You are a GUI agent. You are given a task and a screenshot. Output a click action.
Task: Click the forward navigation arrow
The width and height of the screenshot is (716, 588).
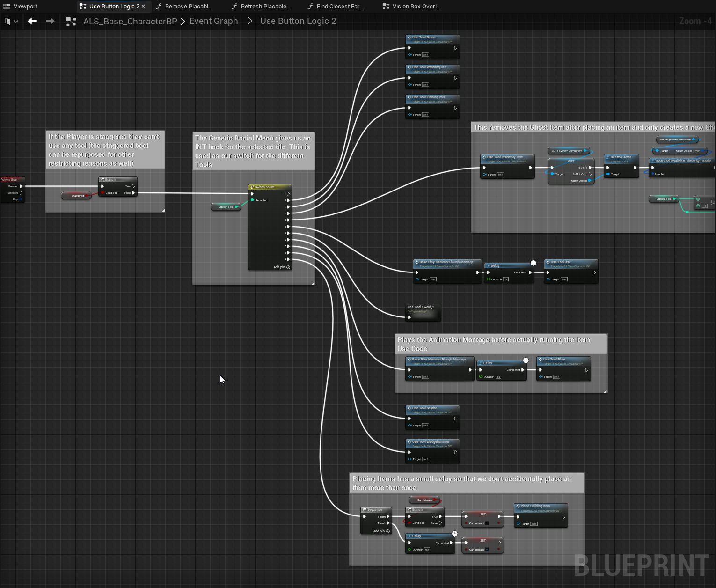coord(50,21)
